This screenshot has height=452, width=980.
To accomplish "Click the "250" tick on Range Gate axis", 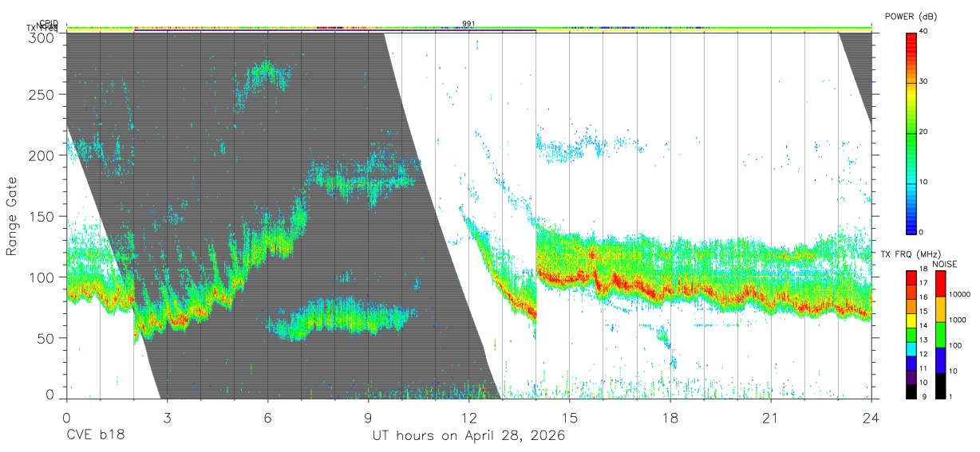I will tap(41, 95).
